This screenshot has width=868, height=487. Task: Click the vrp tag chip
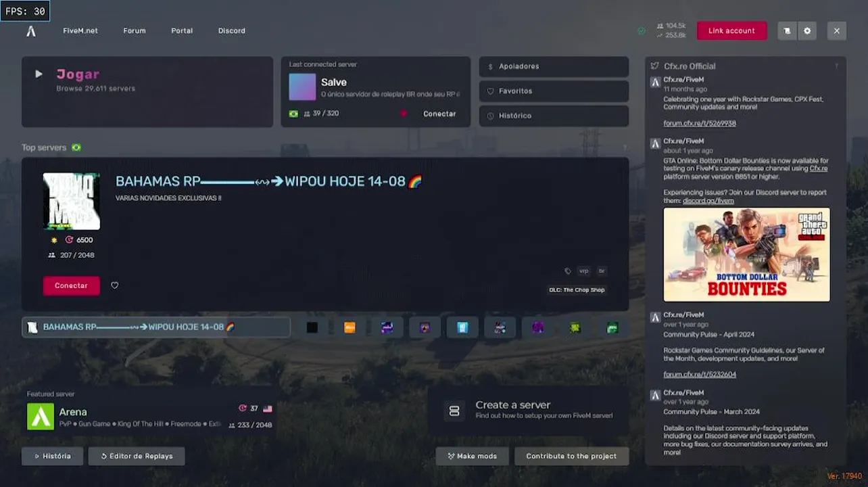click(583, 271)
